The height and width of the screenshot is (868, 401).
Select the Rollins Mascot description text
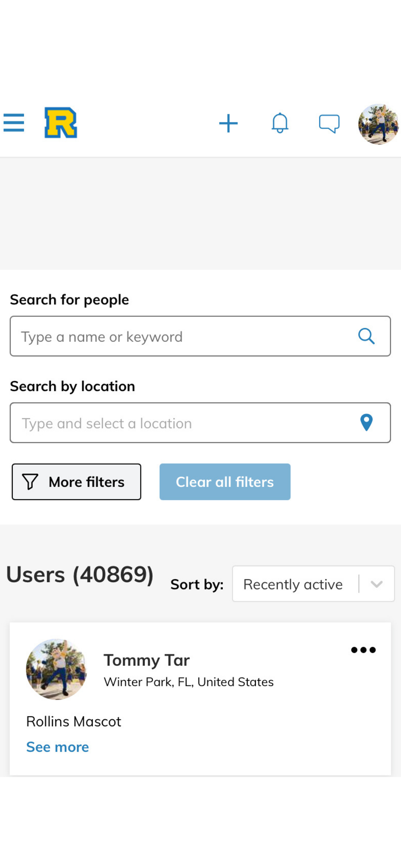click(x=74, y=722)
